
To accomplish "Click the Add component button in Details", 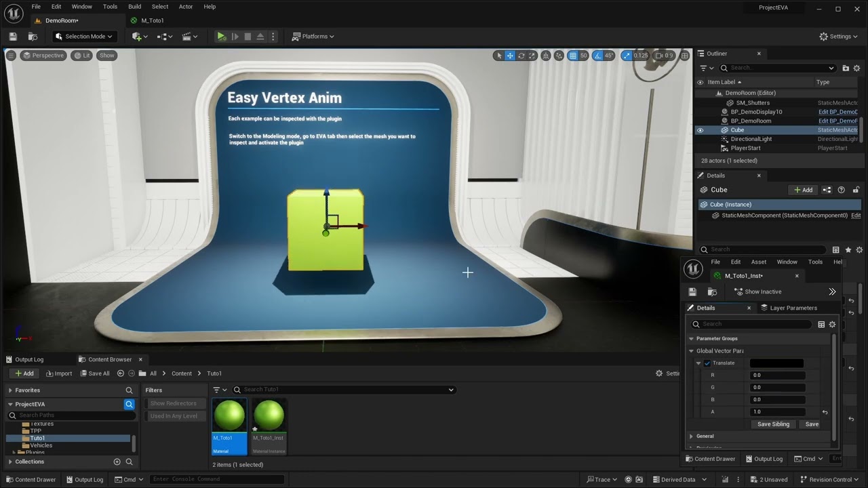I will pos(802,190).
